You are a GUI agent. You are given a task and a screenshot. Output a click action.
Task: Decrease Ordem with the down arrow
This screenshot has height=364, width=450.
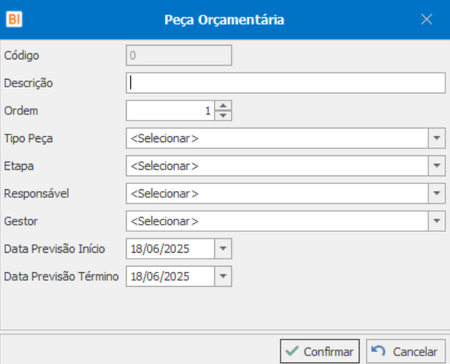tap(223, 116)
